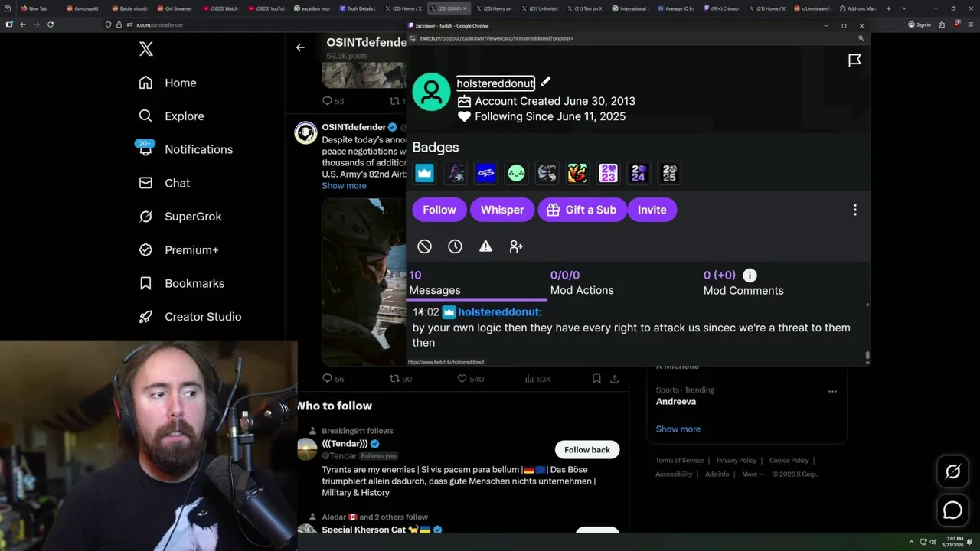The image size is (980, 551).
Task: Select the Mod Comments tab
Action: (743, 282)
